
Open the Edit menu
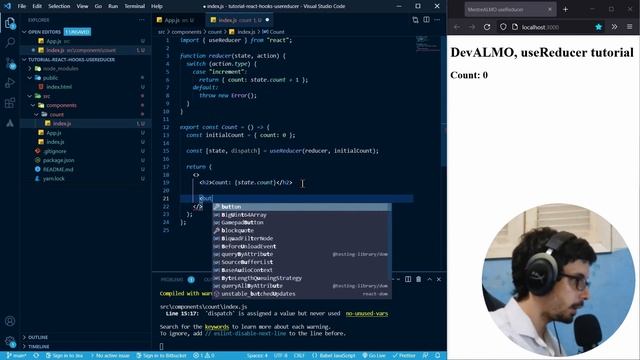click(37, 6)
